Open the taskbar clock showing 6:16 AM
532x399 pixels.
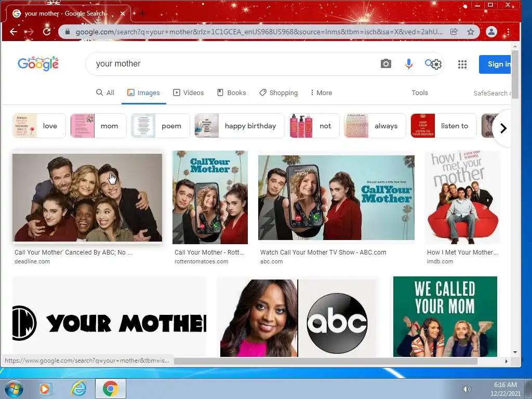pos(505,389)
